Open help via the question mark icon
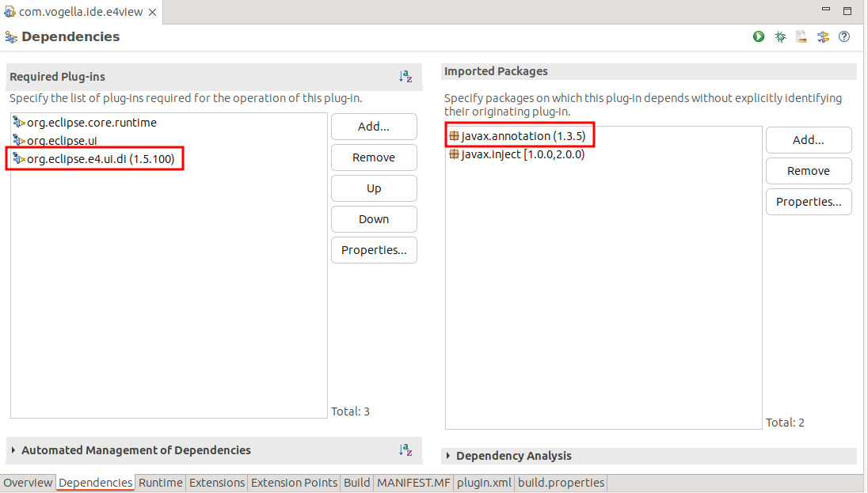Viewport: 868px width, 493px height. click(843, 36)
